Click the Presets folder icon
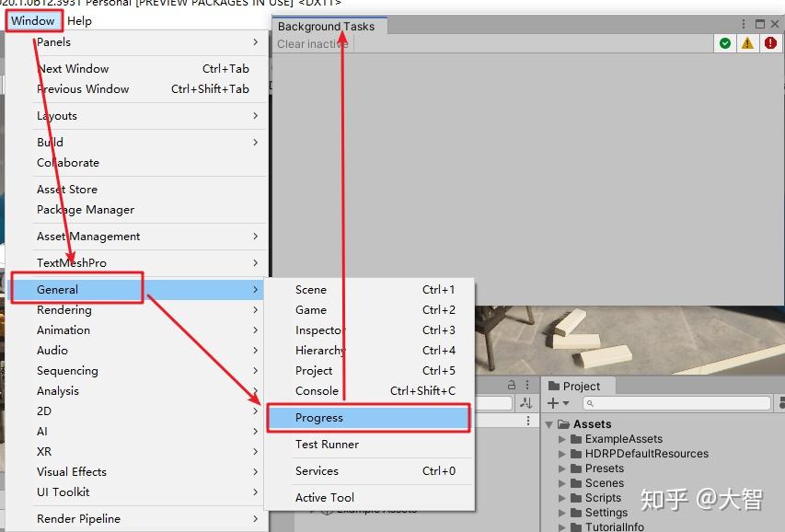The width and height of the screenshot is (785, 532). 576,468
